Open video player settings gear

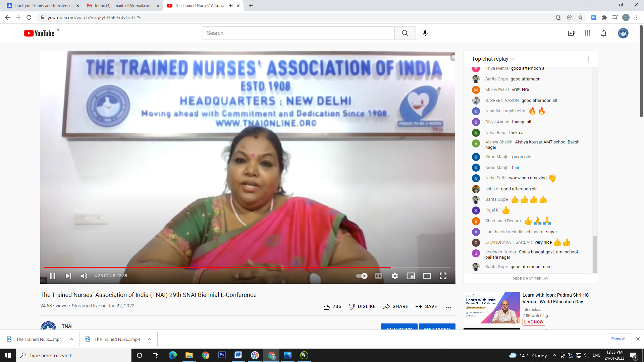click(x=395, y=276)
